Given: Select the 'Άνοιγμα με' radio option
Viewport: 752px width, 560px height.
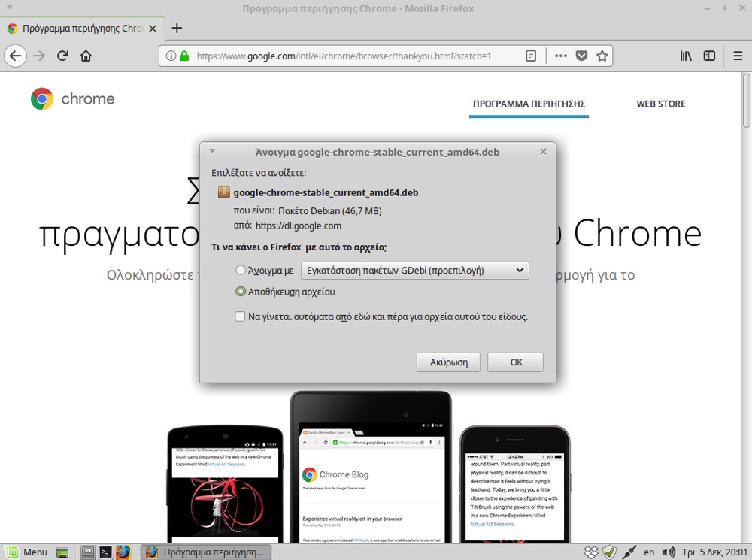Looking at the screenshot, I should [241, 271].
